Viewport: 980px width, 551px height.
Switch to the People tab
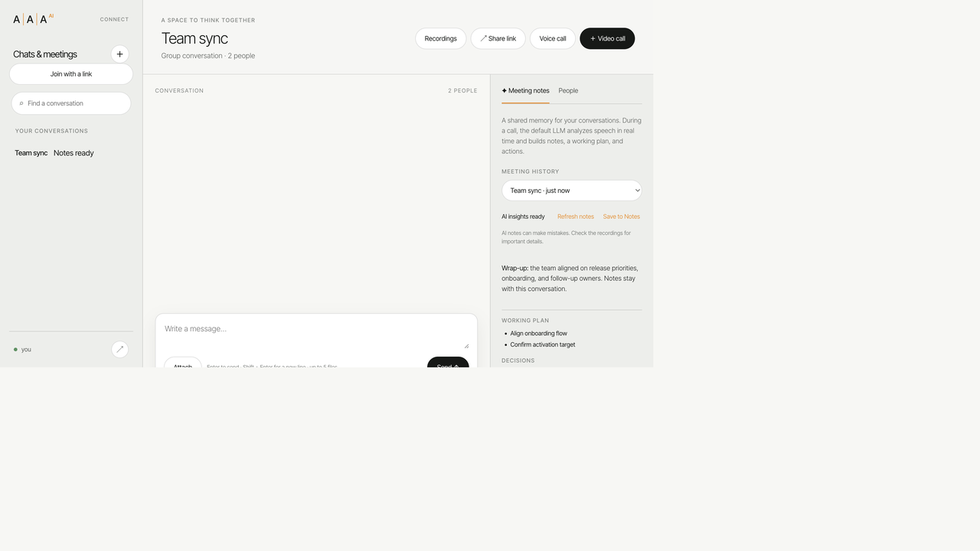tap(568, 90)
